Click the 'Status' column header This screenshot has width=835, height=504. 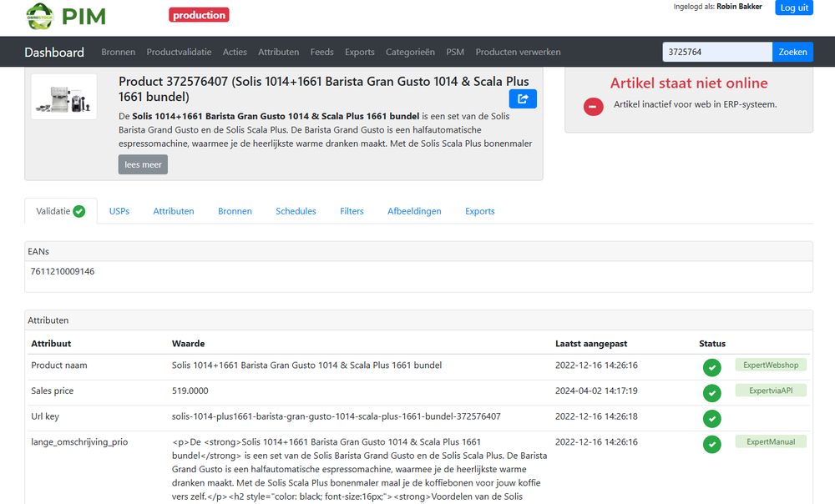[x=712, y=344]
